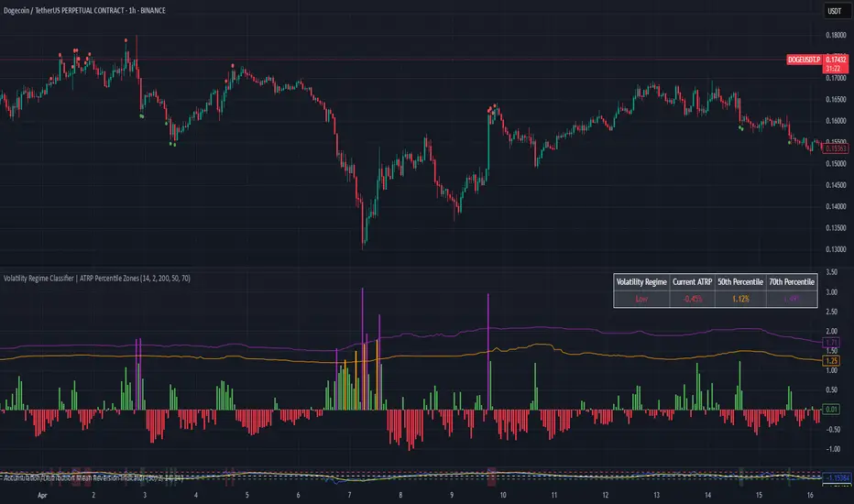Viewport: 854px width, 504px height.
Task: Open the Volatility Regime Classifier indicator legend
Action: [97, 279]
